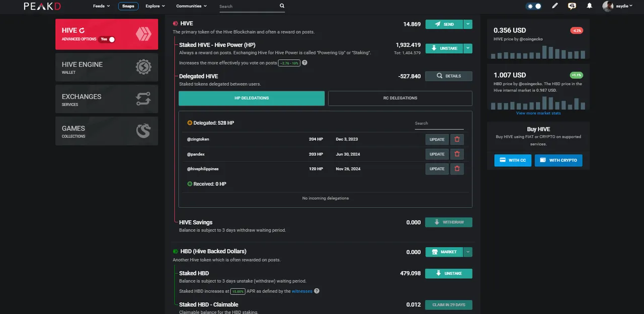
Task: Click the HIVE refresh icon
Action: pyautogui.click(x=82, y=31)
